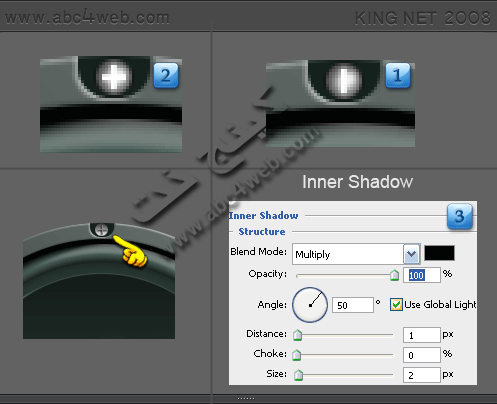Viewport: 497px width, 404px height.
Task: Click the Opacity value field showing 100
Action: (x=422, y=275)
